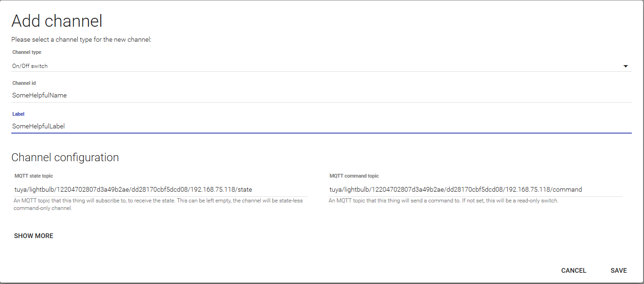Viewport: 644px width, 284px height.
Task: Click the 'Channel id' field label
Action: 24,83
